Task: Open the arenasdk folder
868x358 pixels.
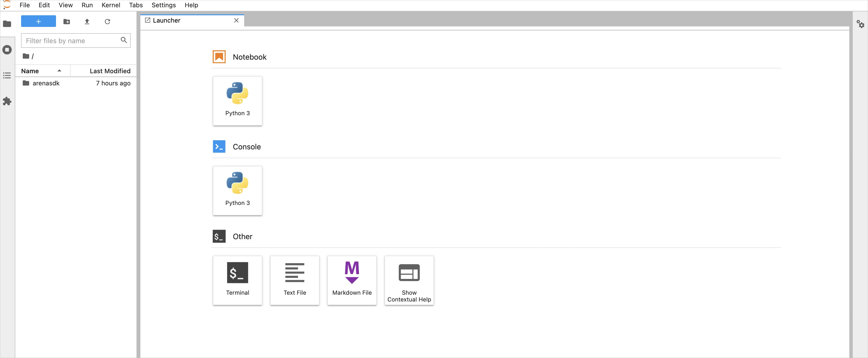Action: (46, 83)
